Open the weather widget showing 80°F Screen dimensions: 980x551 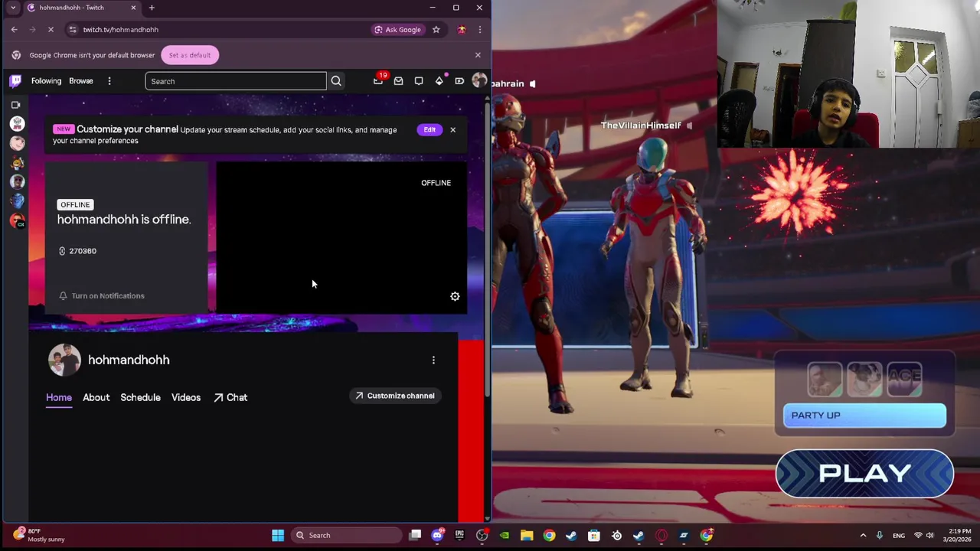click(38, 535)
